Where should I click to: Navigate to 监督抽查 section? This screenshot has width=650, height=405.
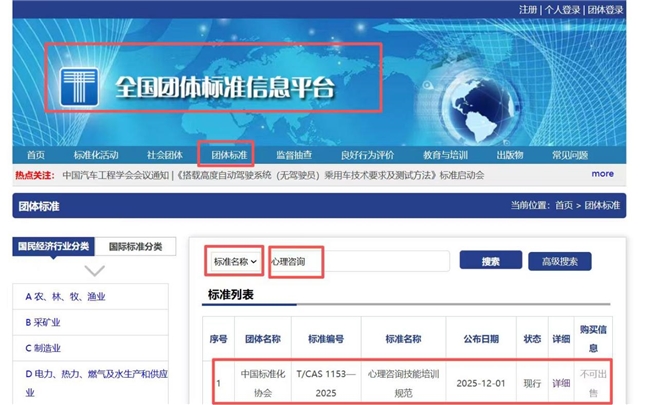click(x=294, y=155)
